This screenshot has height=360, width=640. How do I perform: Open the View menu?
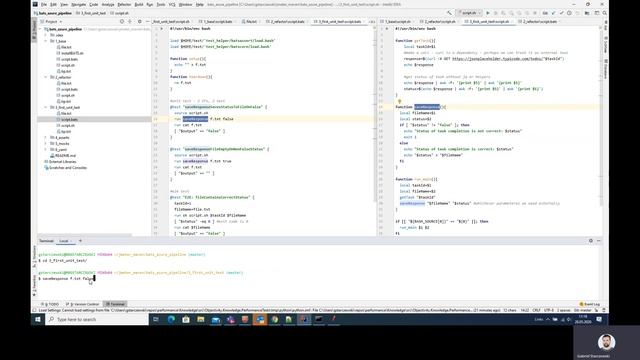tap(64, 4)
